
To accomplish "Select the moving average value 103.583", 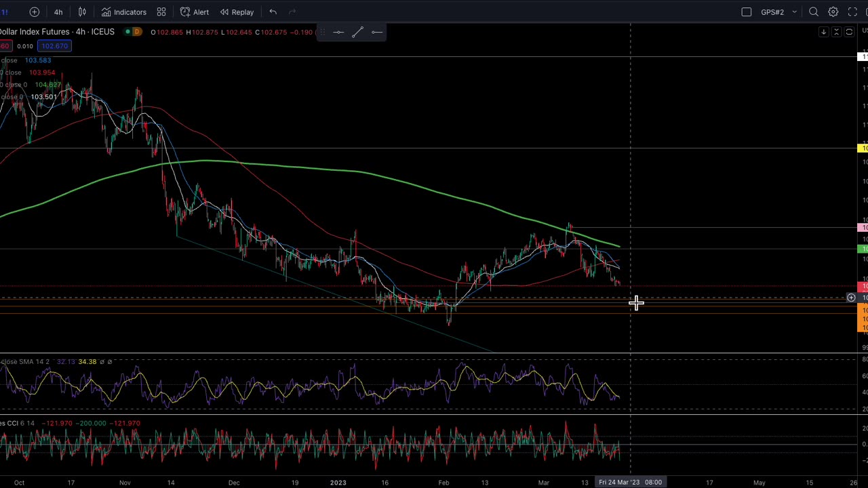I will click(38, 60).
